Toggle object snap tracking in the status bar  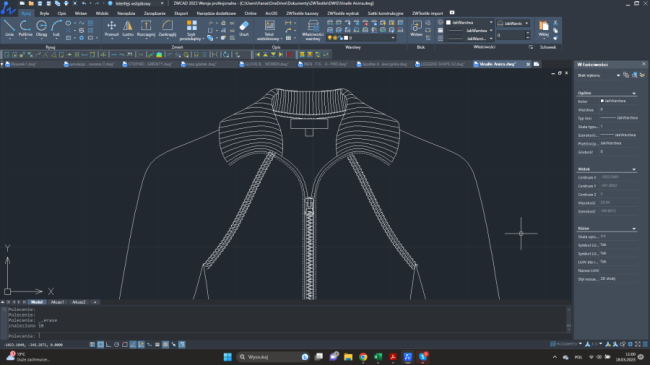[133, 344]
